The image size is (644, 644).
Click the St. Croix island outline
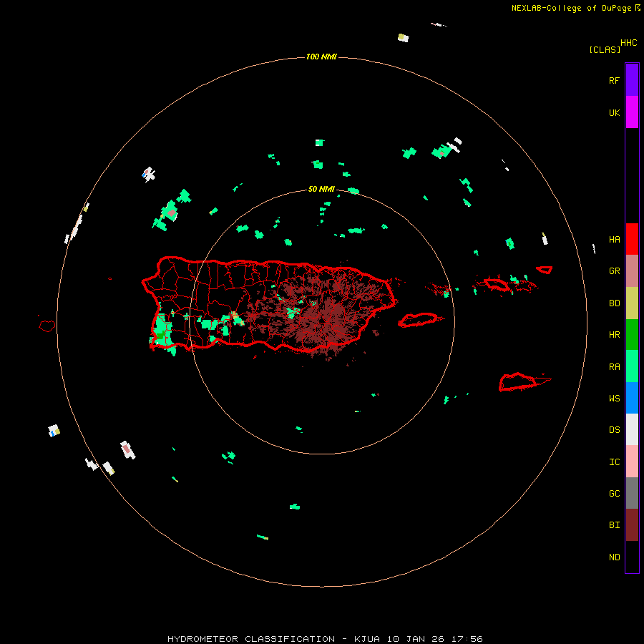point(518,382)
